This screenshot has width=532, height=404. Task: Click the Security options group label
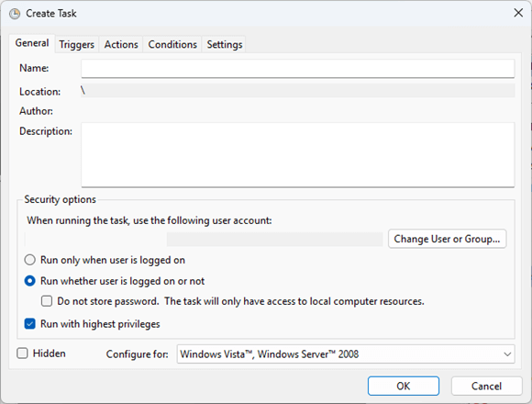coord(60,199)
